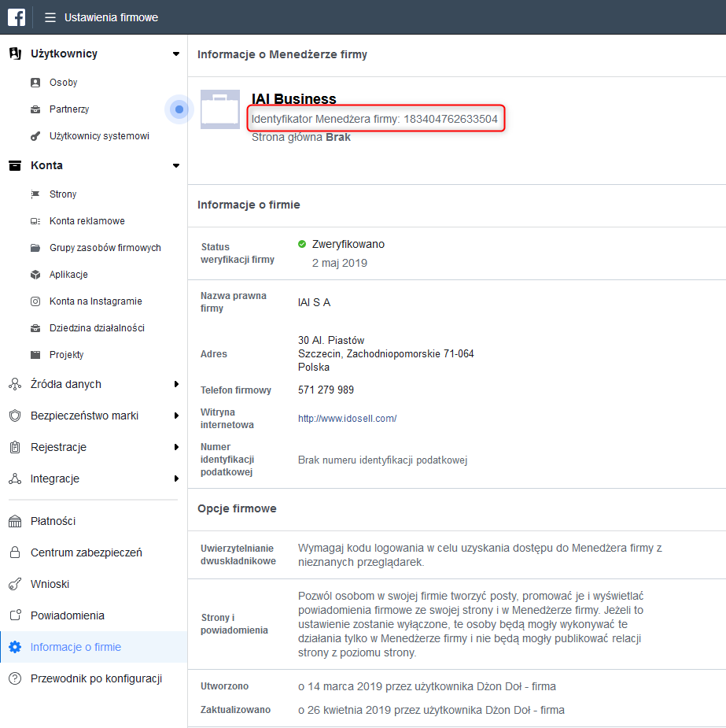Click the Ustawienia firmowe header title
The image size is (726, 728).
(x=112, y=17)
